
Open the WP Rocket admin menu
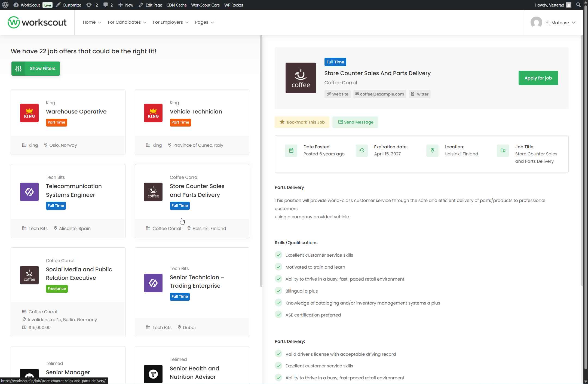(234, 5)
